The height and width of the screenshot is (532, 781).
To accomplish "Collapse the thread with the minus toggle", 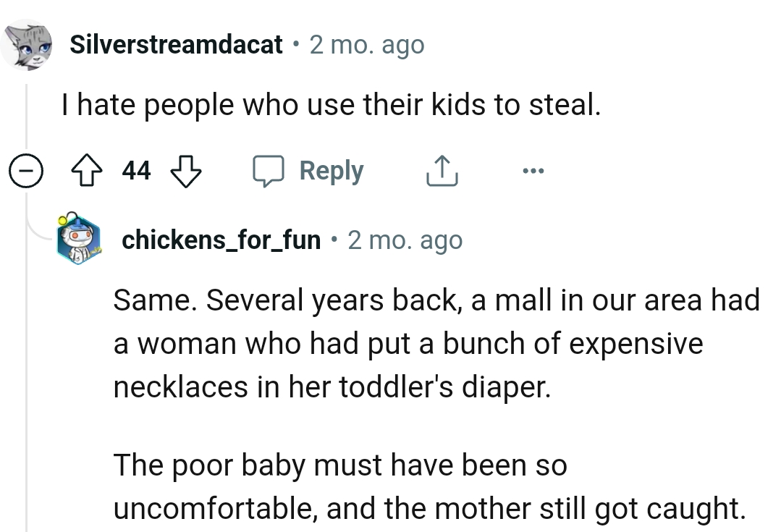I will point(25,170).
